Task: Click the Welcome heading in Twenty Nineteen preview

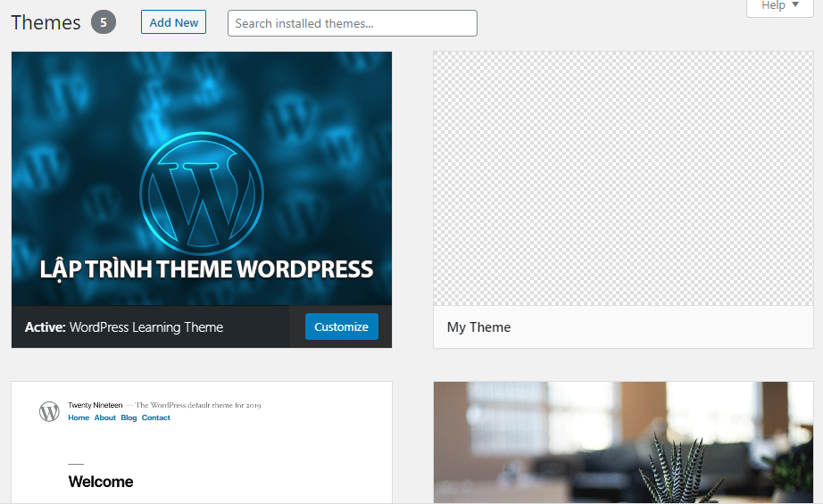Action: [101, 482]
